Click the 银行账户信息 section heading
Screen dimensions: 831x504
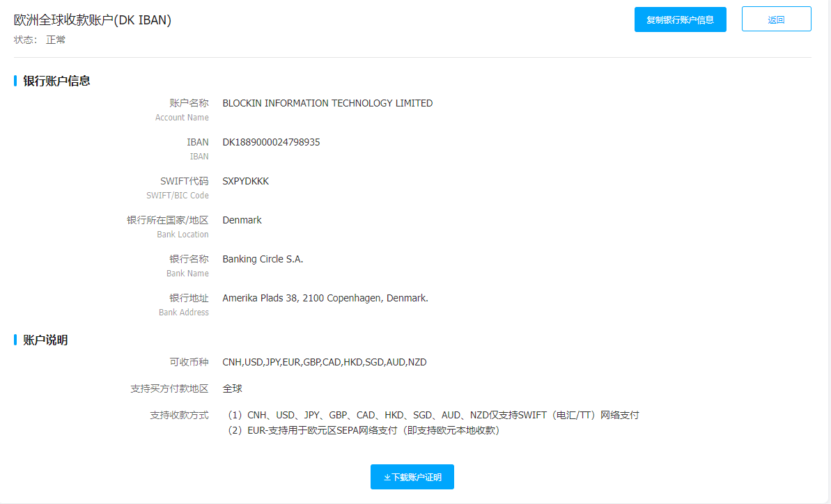(56, 81)
